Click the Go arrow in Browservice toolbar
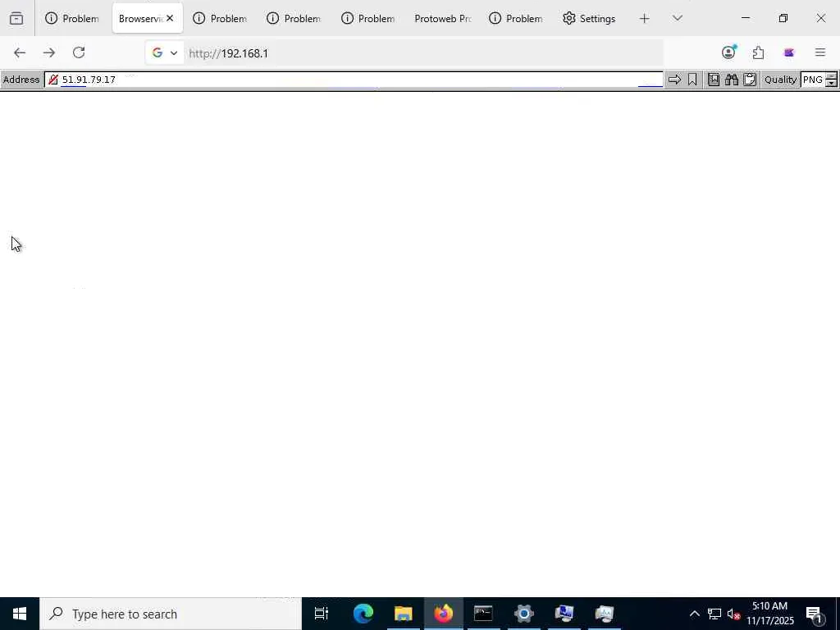840x630 pixels. coord(674,80)
